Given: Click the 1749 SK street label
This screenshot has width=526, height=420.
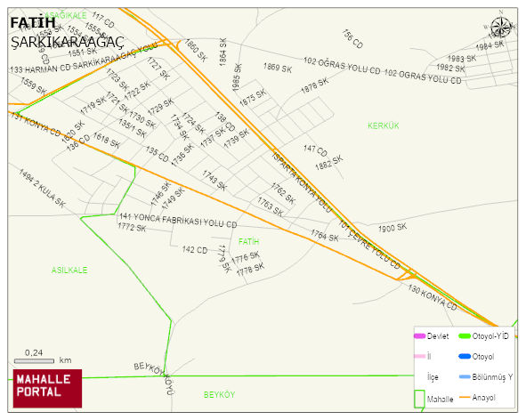Looking at the screenshot, I should [173, 198].
